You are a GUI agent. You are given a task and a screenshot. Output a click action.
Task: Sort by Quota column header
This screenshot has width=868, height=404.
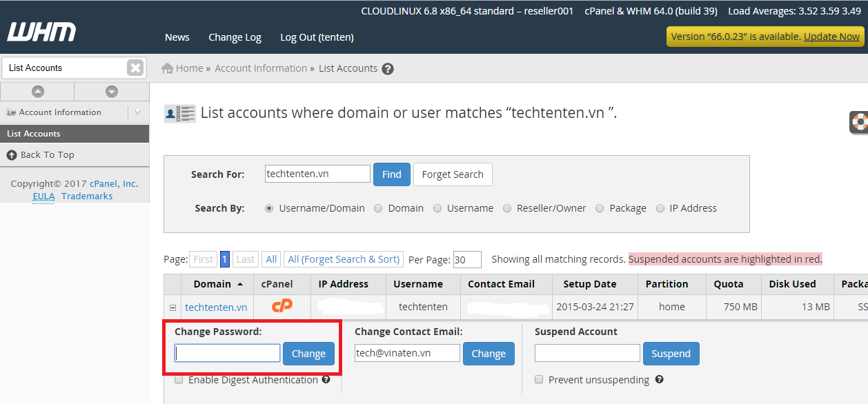click(729, 284)
